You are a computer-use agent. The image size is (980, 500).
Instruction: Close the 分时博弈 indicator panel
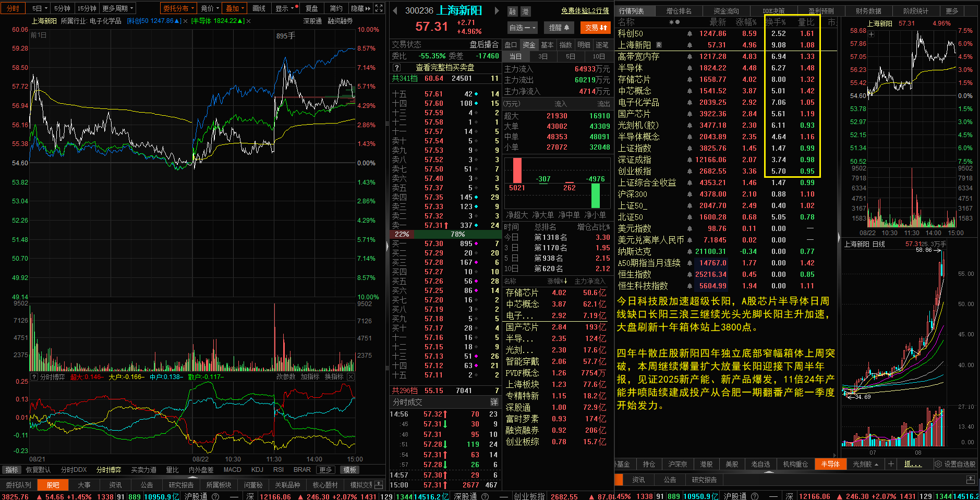[x=350, y=376]
